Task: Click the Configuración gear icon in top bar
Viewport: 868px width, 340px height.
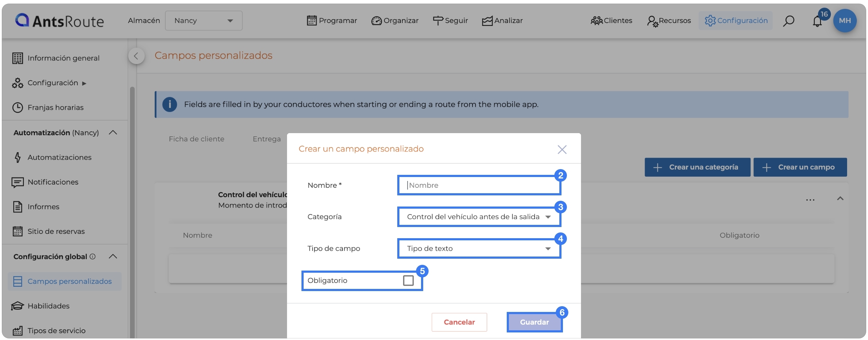Action: tap(710, 21)
